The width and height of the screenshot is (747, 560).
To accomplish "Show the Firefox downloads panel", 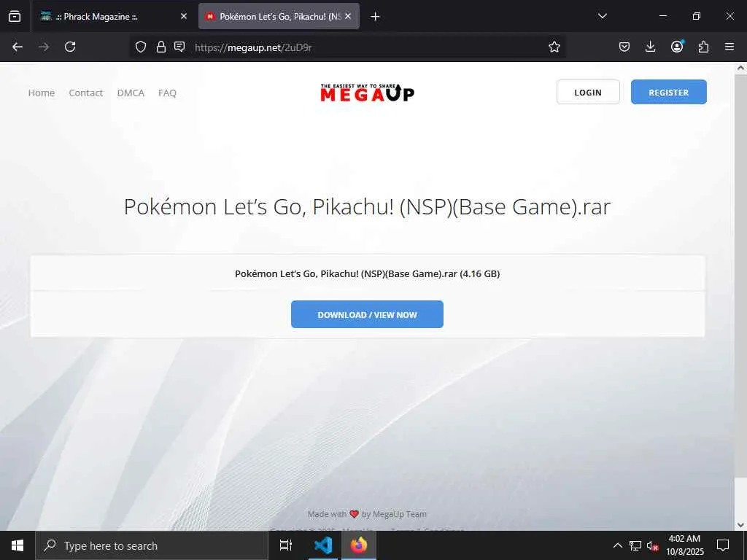I will 650,47.
